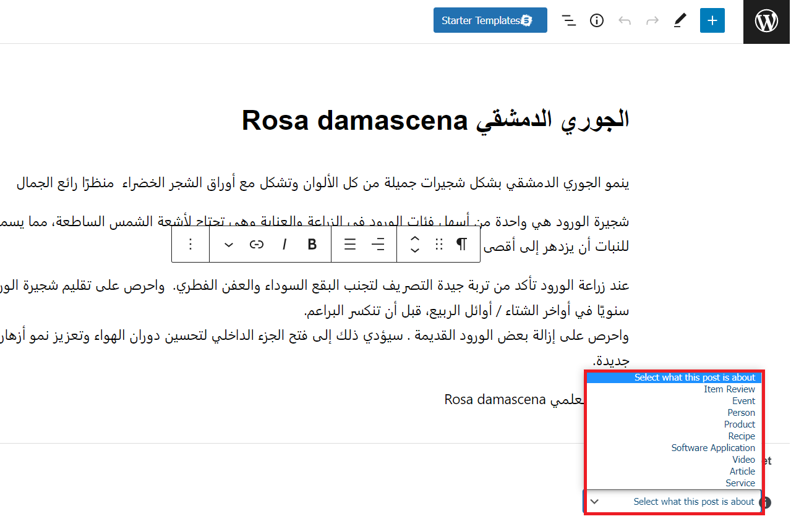This screenshot has height=532, width=791.
Task: Pick 'Software Application' from the list
Action: (x=712, y=448)
